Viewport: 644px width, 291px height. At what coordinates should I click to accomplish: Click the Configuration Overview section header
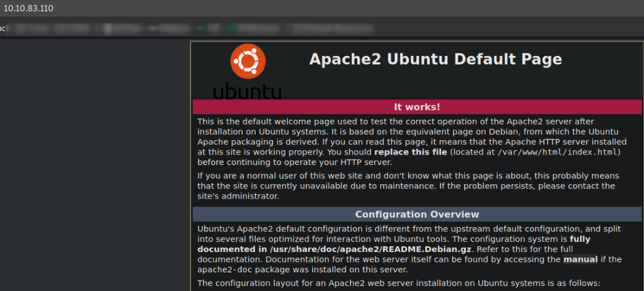point(417,214)
